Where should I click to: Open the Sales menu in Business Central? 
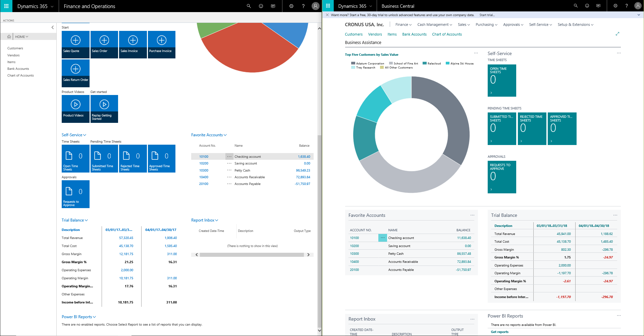464,25
